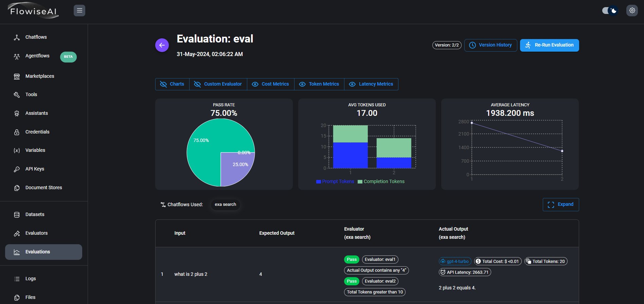Viewport: 644px width, 304px height.
Task: Select Evaluations in the sidebar
Action: tap(43, 252)
